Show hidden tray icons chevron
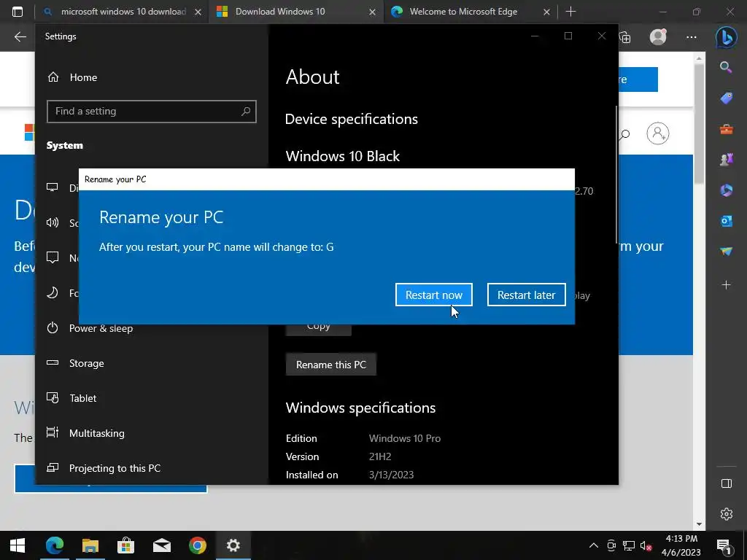The width and height of the screenshot is (747, 560). pos(594,545)
